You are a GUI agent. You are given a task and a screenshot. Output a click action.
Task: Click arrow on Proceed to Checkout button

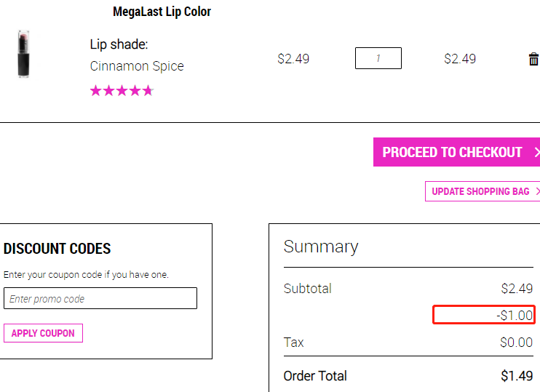click(537, 152)
